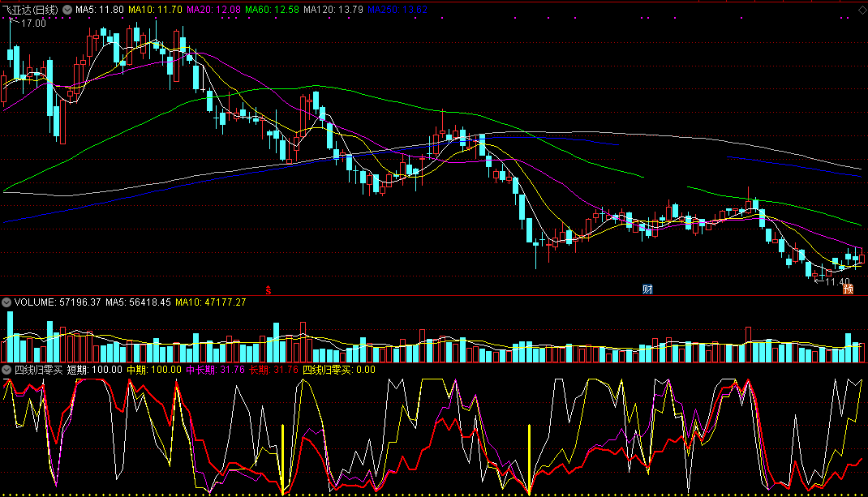Select the 短期: 100.00 value
This screenshot has height=497, width=868.
point(95,370)
